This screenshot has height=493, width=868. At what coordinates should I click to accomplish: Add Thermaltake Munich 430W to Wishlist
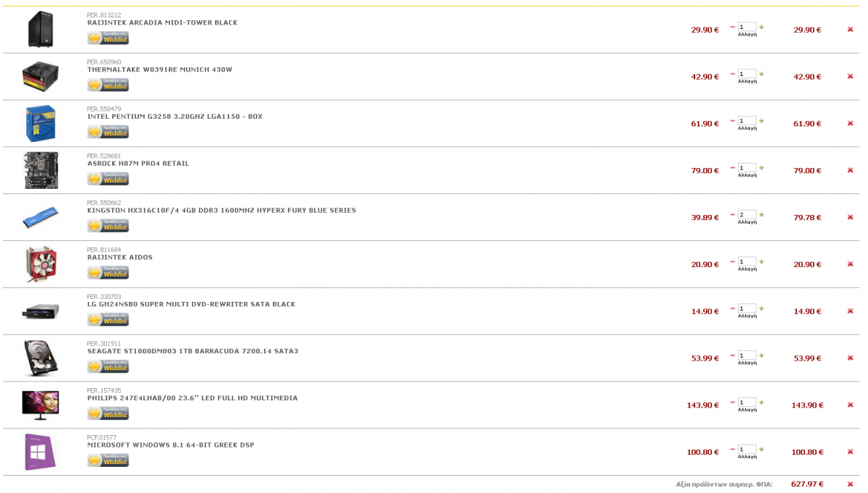coord(108,85)
